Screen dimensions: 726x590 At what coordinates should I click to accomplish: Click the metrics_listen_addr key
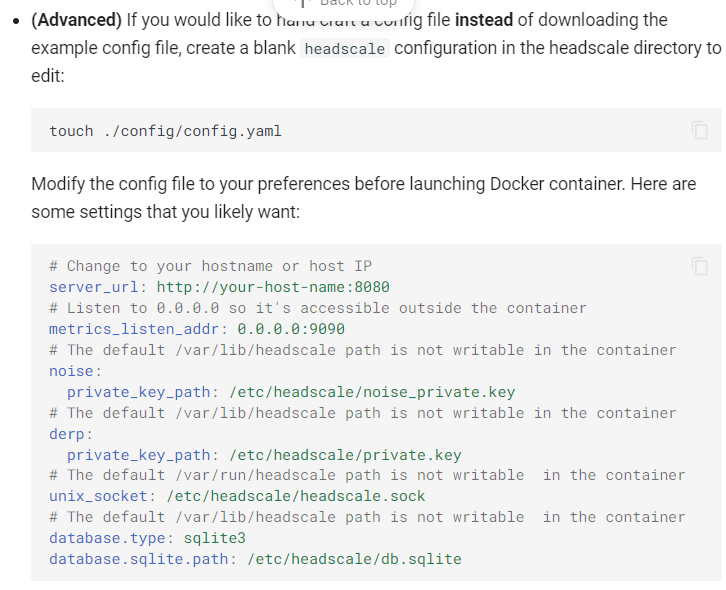pyautogui.click(x=134, y=329)
